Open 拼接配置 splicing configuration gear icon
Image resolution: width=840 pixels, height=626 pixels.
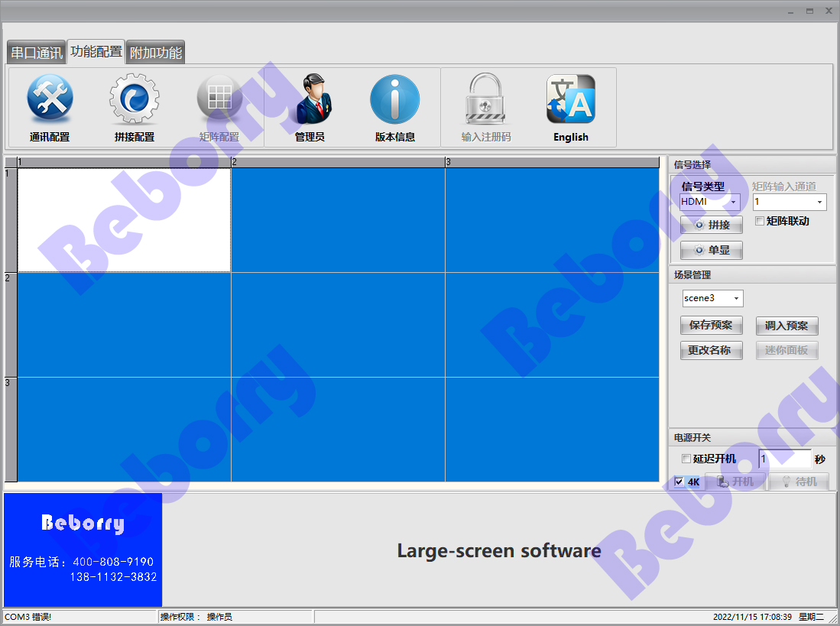[135, 108]
